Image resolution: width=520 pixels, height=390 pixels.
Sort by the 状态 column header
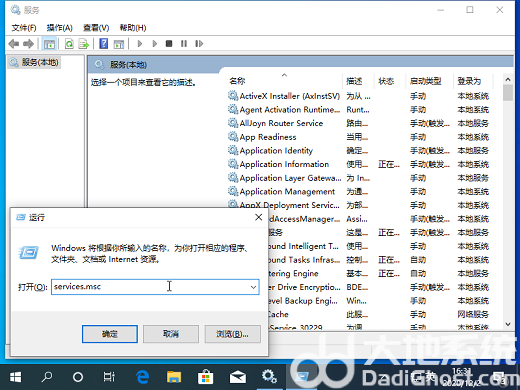[x=386, y=81]
